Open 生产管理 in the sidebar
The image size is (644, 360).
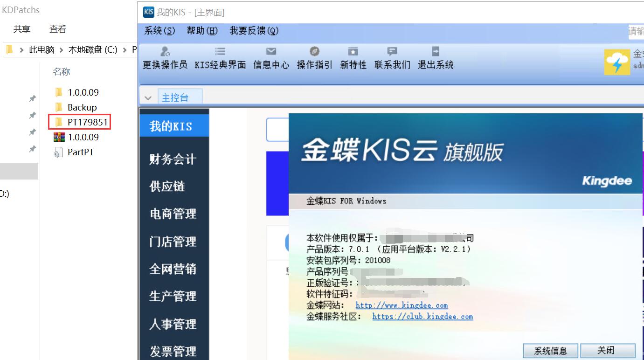pyautogui.click(x=174, y=296)
